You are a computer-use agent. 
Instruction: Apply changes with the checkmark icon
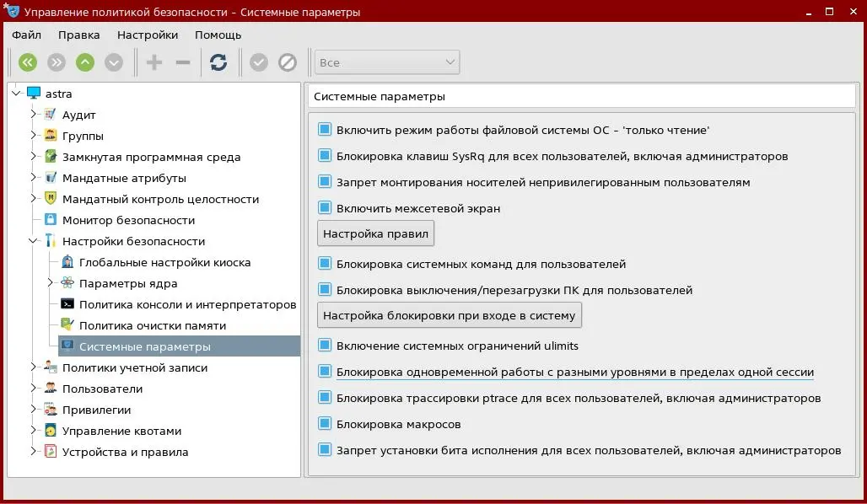pos(259,62)
